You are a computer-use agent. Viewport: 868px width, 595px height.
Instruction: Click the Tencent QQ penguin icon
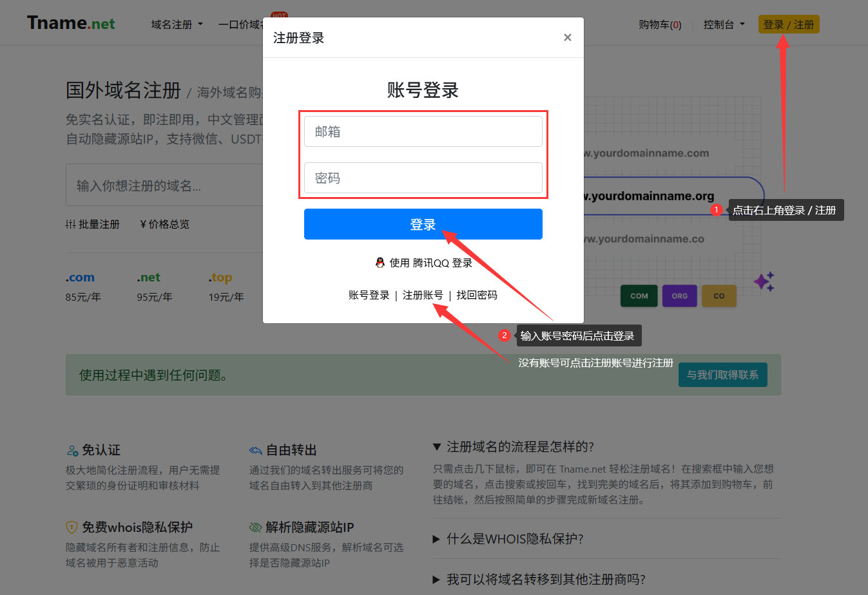pos(380,263)
